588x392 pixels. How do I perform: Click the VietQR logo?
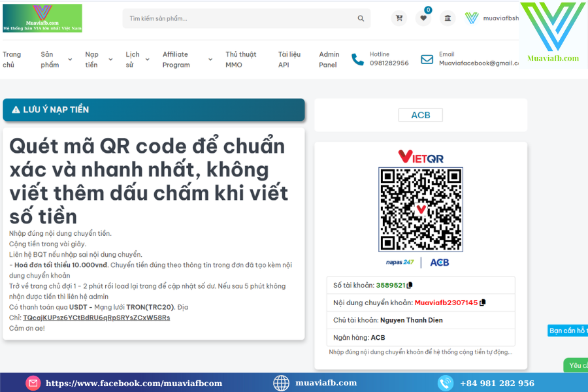[421, 156]
